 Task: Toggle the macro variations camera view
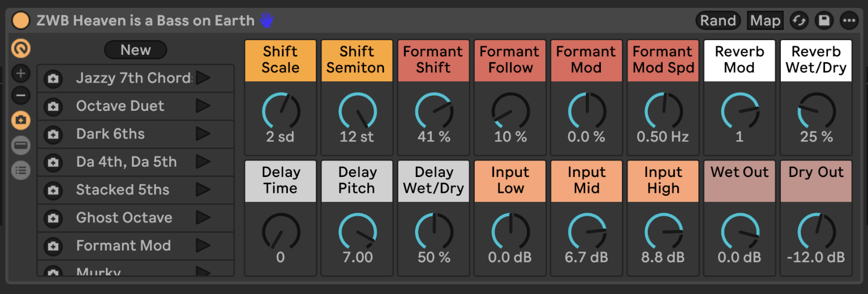coord(21,120)
